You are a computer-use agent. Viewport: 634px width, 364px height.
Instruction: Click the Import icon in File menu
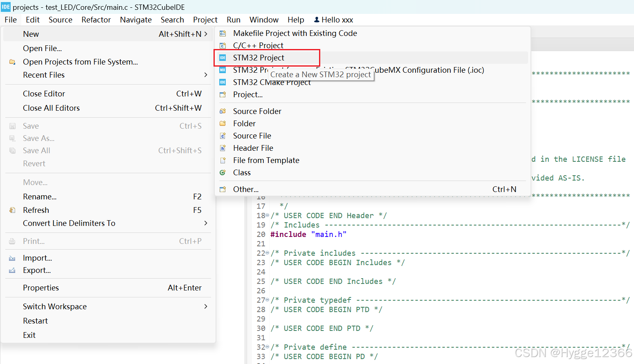tap(12, 258)
